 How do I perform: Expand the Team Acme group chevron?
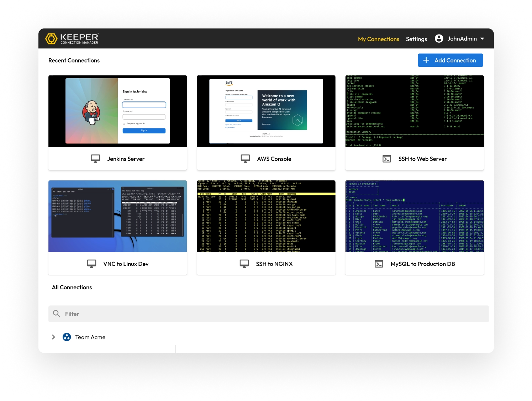click(x=53, y=337)
